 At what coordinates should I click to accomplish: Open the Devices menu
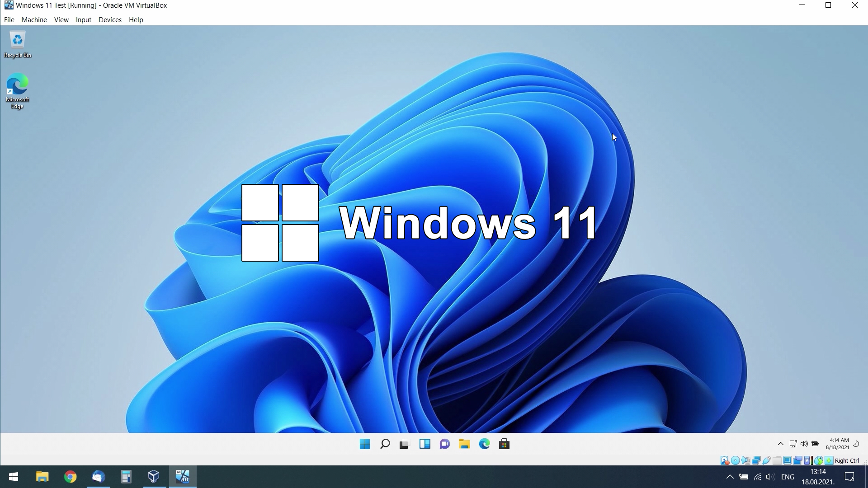(110, 19)
